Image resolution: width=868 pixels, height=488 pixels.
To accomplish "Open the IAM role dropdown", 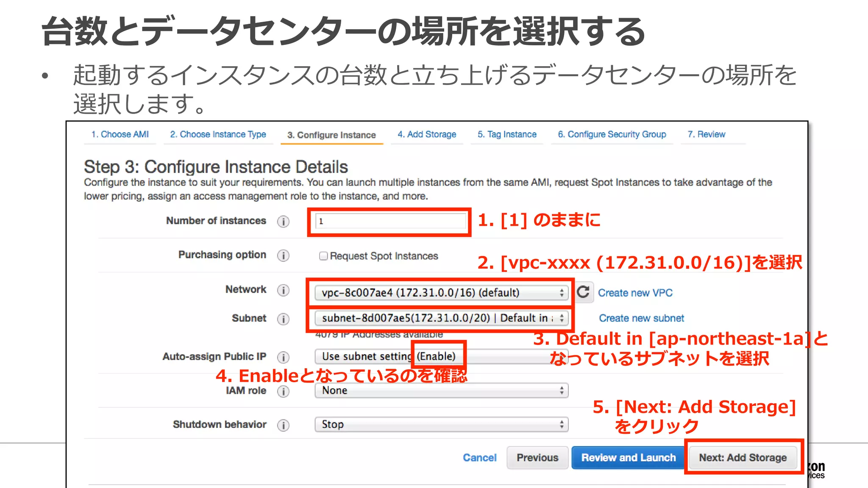I will point(441,391).
